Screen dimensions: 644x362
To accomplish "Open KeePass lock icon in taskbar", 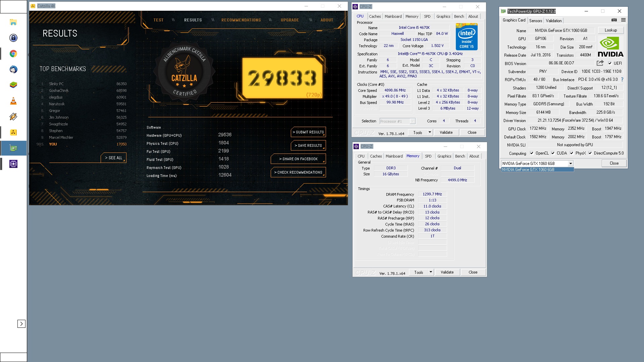I will [x=13, y=38].
